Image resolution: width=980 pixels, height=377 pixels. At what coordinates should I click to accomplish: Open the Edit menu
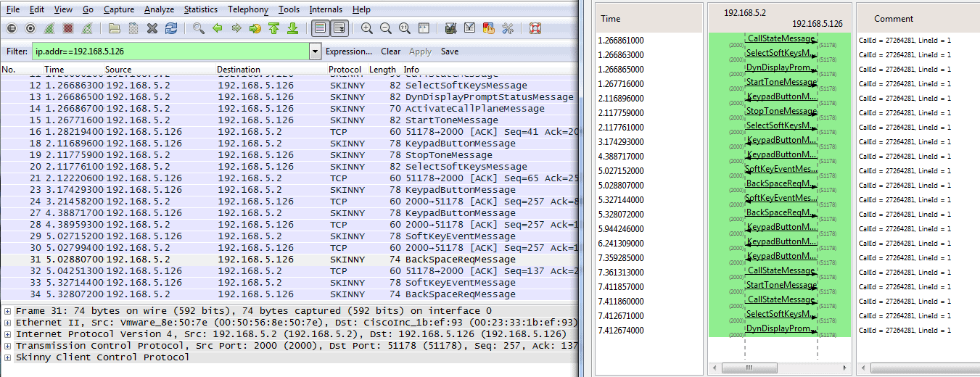point(37,9)
